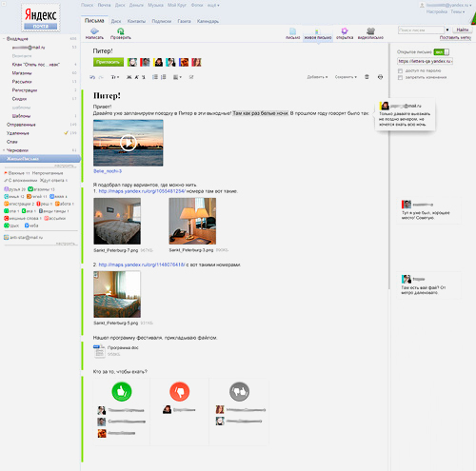
Task: Open the Календарь tab
Action: tap(208, 21)
